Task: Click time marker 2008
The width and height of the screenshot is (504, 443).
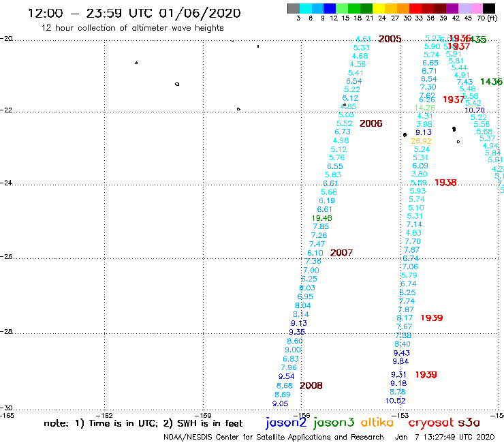Action: [311, 386]
